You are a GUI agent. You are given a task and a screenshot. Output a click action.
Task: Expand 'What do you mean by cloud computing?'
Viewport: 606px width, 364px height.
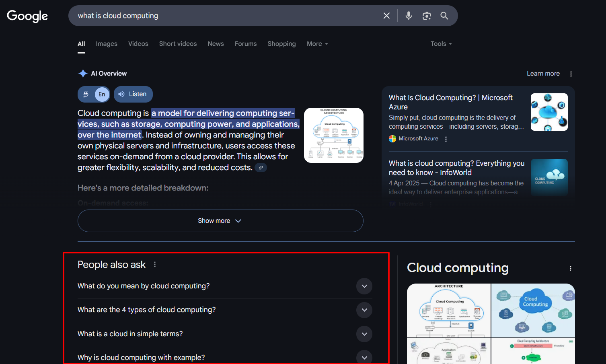pos(225,286)
